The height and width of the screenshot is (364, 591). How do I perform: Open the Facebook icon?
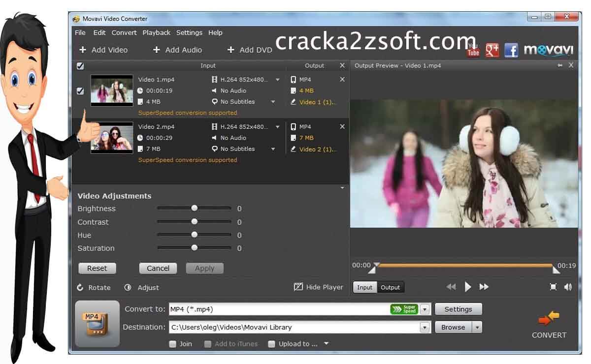[511, 50]
